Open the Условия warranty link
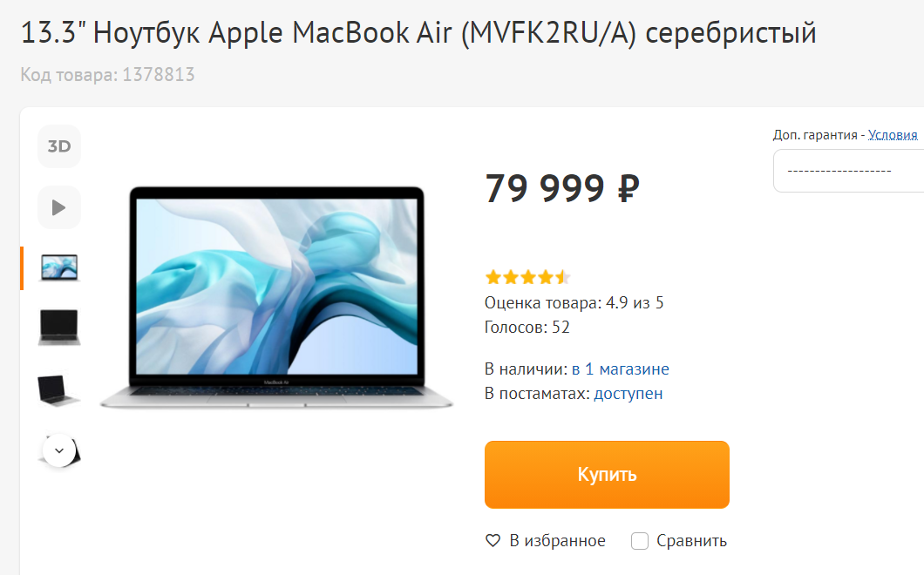Screen dimensions: 924x575 point(893,135)
